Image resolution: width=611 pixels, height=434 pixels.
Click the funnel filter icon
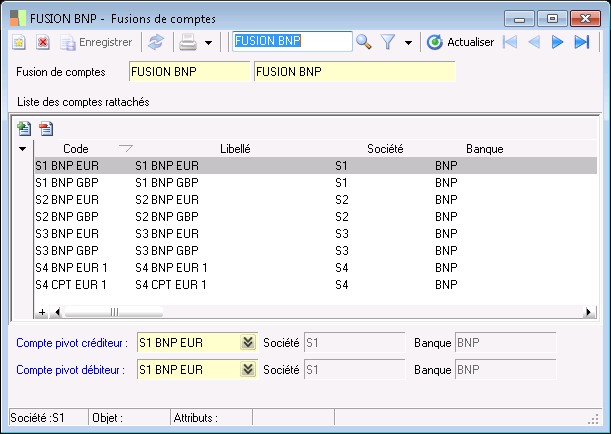coord(388,42)
